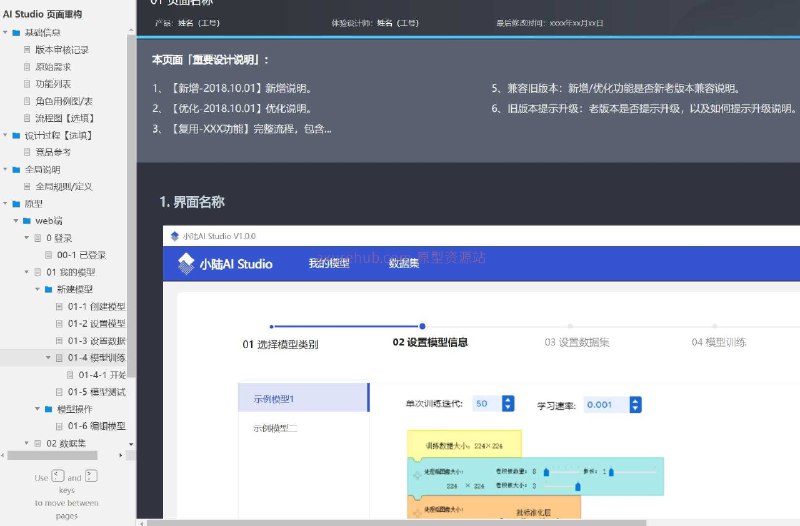The image size is (800, 526).
Task: Collapse the 原型 folder arrow
Action: coord(5,204)
